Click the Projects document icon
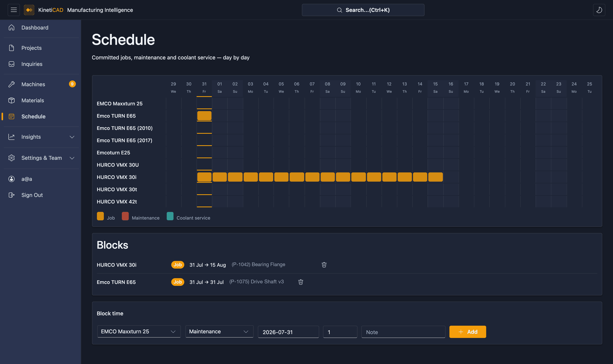Image resolution: width=613 pixels, height=364 pixels. [x=11, y=48]
